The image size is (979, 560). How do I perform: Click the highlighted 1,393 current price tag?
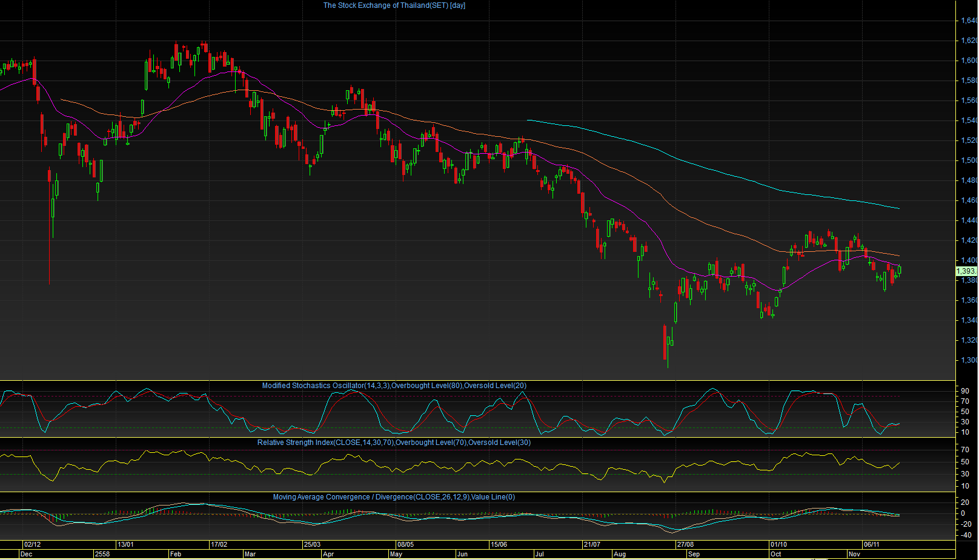(966, 271)
